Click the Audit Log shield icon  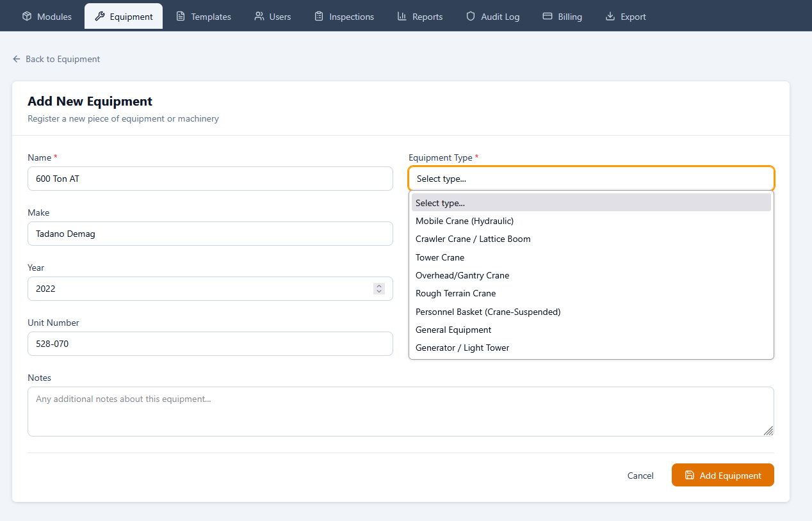(x=470, y=16)
